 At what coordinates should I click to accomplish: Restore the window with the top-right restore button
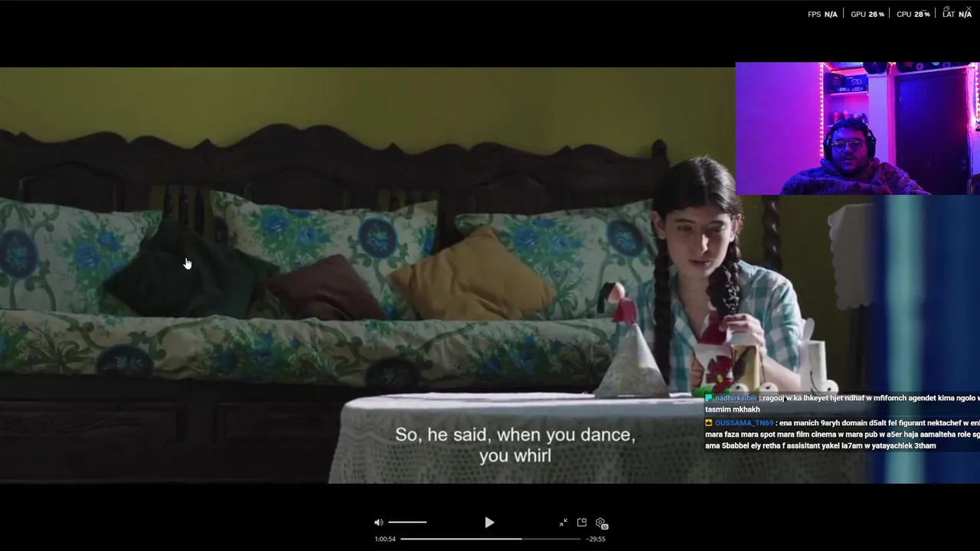coord(947,9)
